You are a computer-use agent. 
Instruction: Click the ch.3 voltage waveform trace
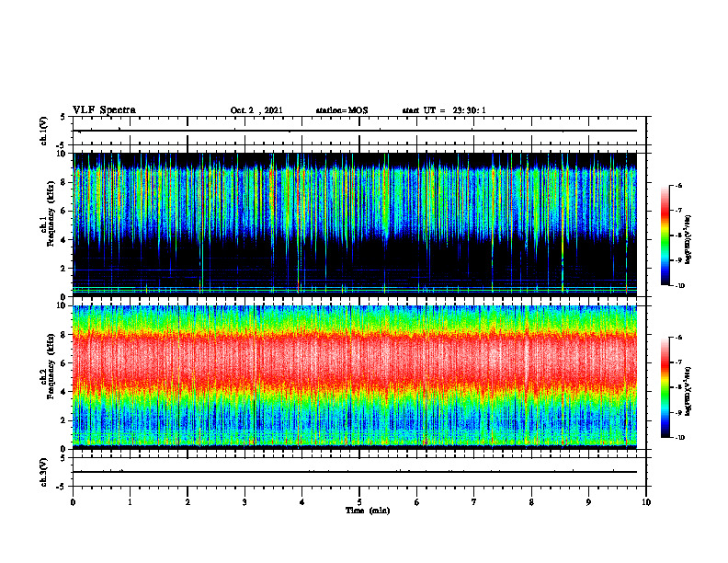(355, 472)
